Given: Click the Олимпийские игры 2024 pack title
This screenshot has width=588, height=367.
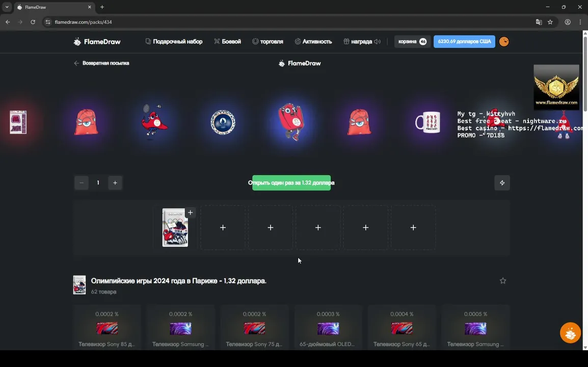Looking at the screenshot, I should pos(178,281).
